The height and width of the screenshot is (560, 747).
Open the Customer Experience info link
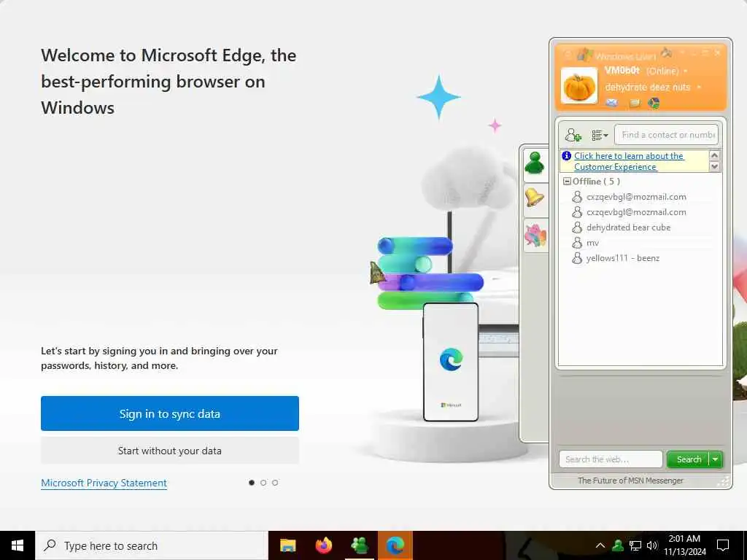tap(629, 161)
